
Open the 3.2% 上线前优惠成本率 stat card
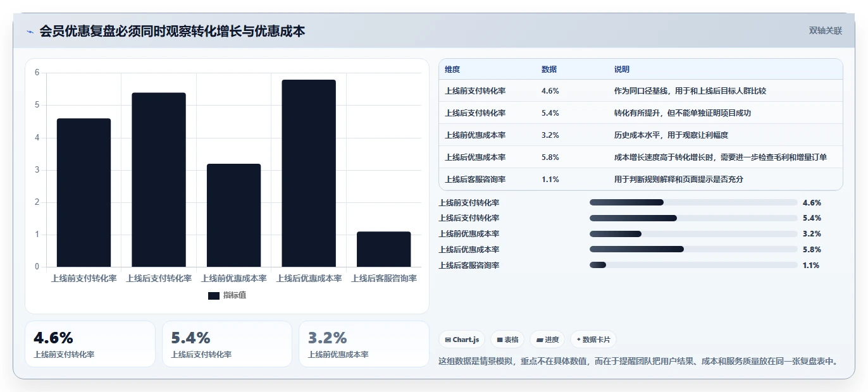(x=364, y=344)
